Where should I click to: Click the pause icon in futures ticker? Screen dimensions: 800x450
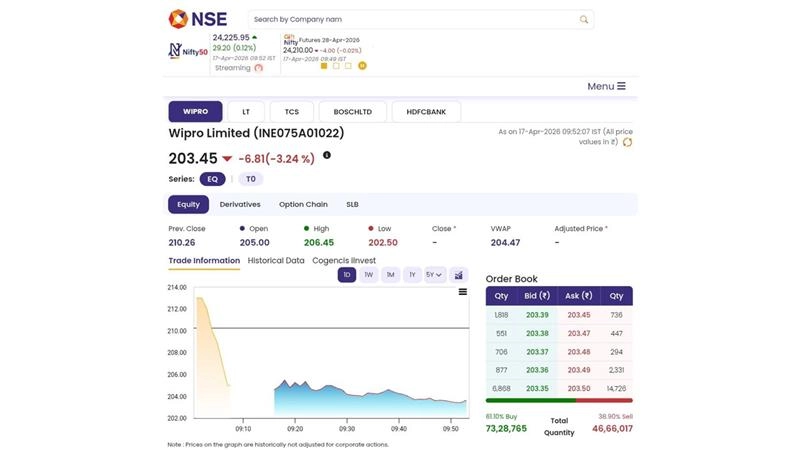pyautogui.click(x=362, y=66)
